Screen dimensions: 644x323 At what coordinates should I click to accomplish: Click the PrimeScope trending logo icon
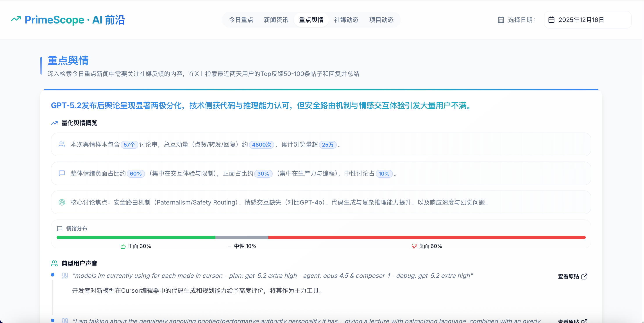coord(16,19)
